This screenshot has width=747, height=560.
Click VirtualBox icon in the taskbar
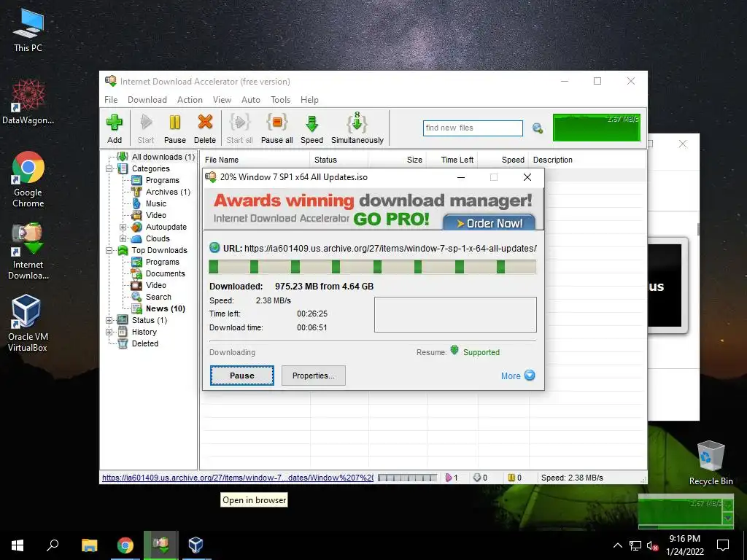tap(196, 545)
